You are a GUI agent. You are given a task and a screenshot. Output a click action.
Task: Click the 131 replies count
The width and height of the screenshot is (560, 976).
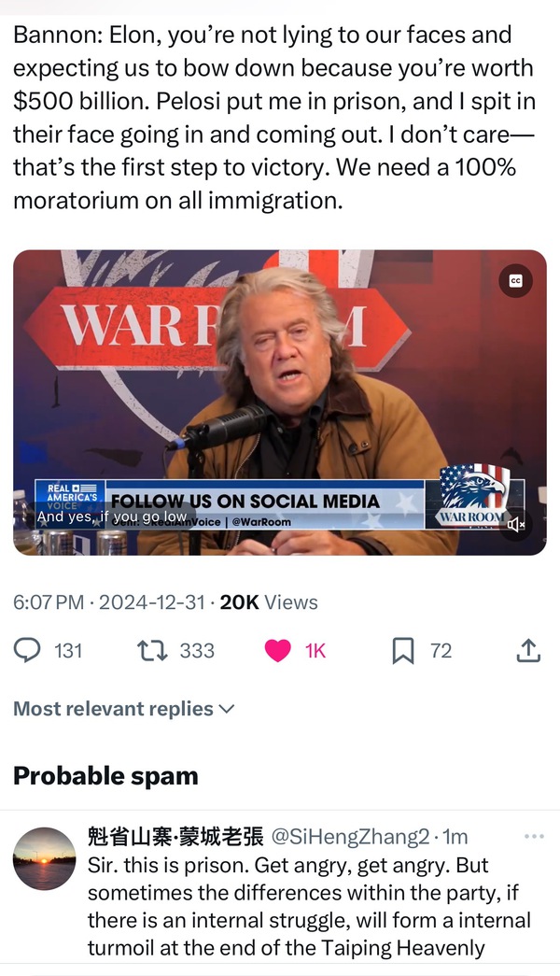click(x=68, y=650)
